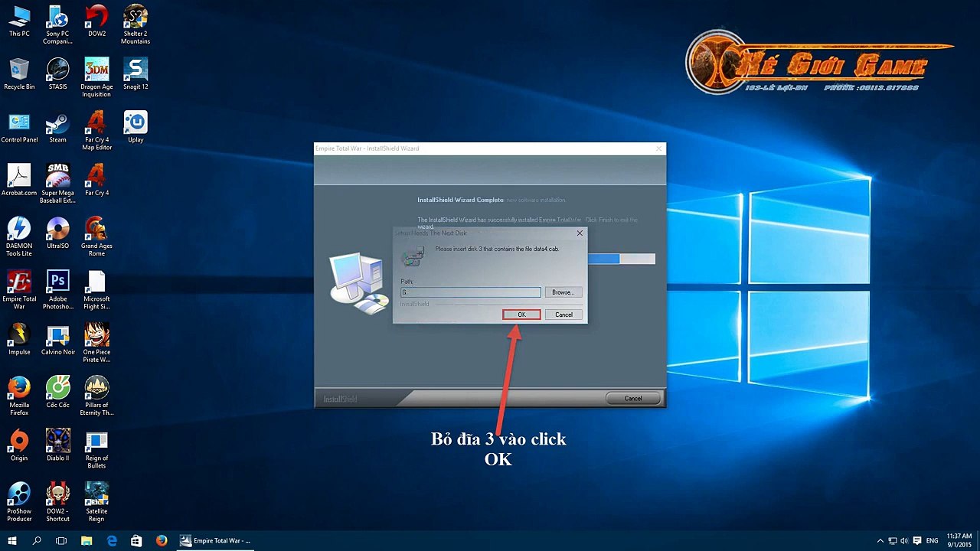Open the Microsoft Flight Simulator desktop icon

(x=96, y=290)
